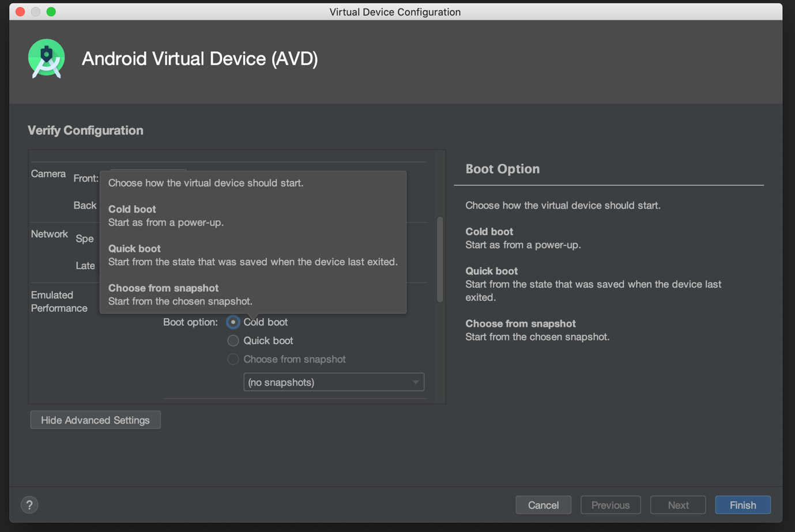Screen dimensions: 795x532
Task: Click the green zoom window button
Action: [x=51, y=12]
